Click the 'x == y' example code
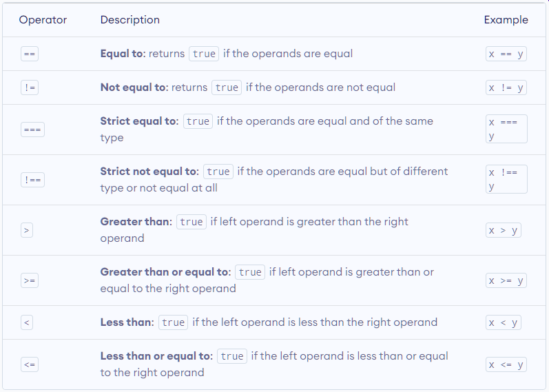The image size is (549, 392). [506, 54]
